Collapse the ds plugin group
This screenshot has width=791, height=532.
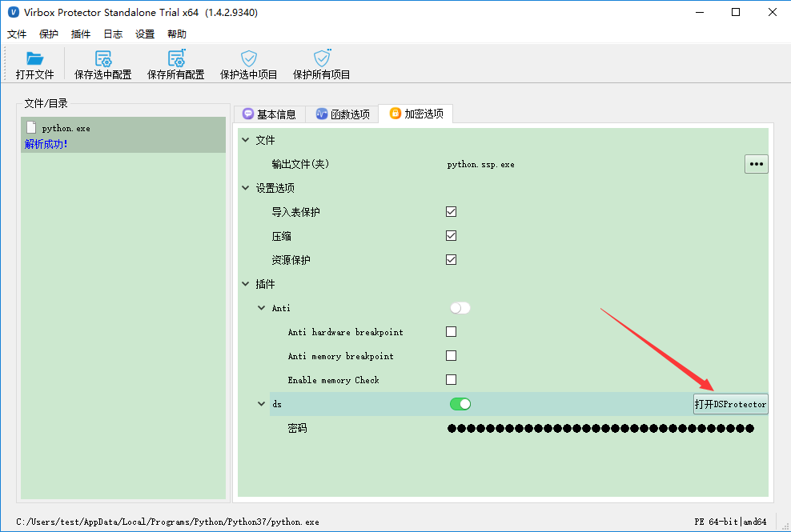pyautogui.click(x=261, y=404)
